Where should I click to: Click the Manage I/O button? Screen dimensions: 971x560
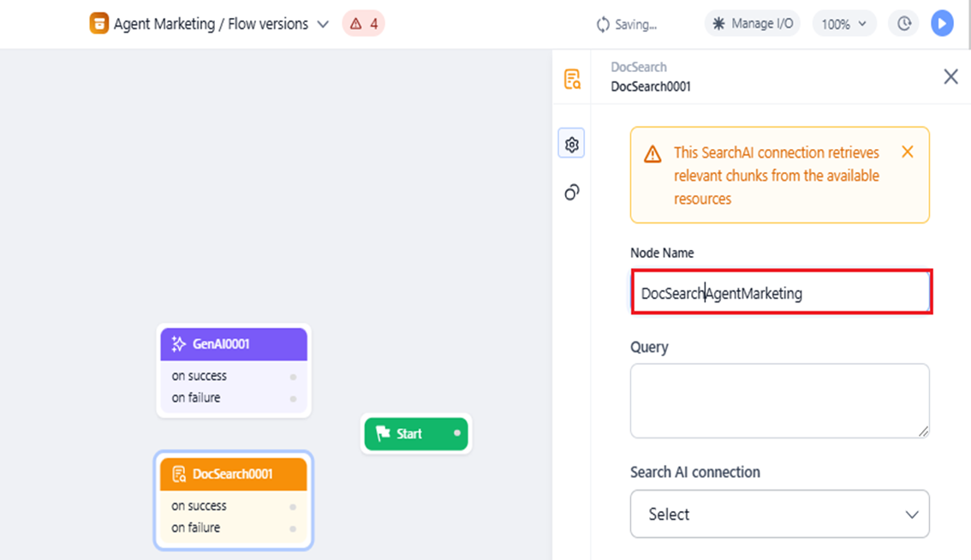[753, 23]
